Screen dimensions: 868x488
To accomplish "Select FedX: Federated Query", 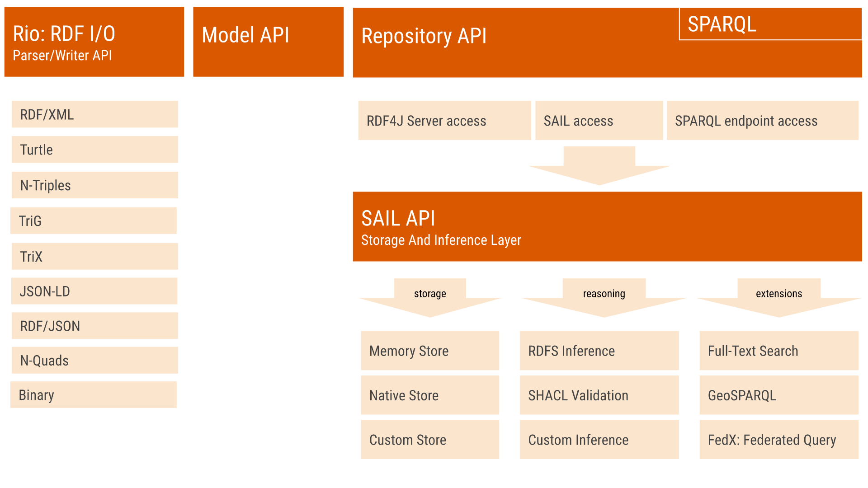I will pyautogui.click(x=778, y=440).
